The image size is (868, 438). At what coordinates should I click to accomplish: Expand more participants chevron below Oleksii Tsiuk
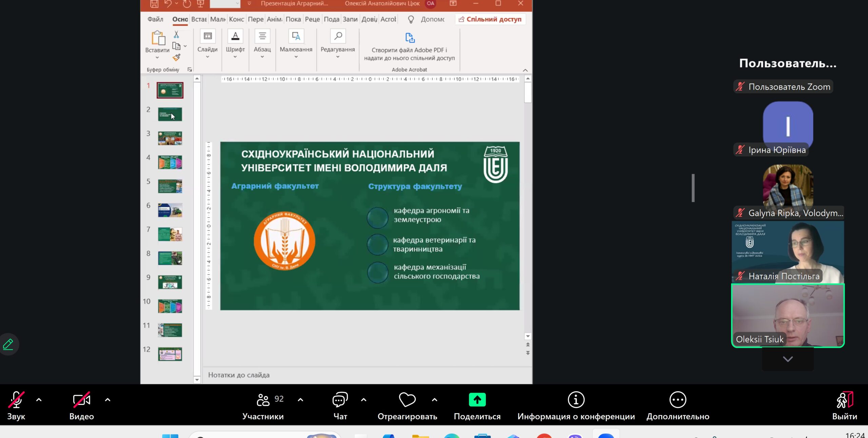(x=787, y=359)
